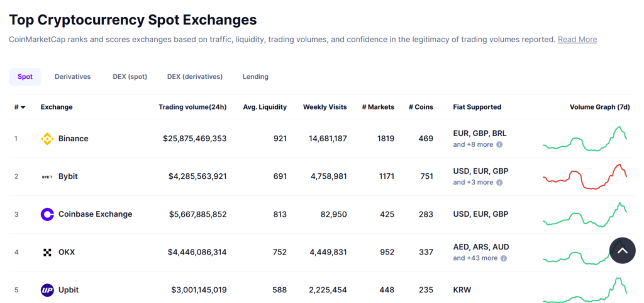Switch to the Derivatives tab
The image size is (644, 303).
(x=73, y=76)
